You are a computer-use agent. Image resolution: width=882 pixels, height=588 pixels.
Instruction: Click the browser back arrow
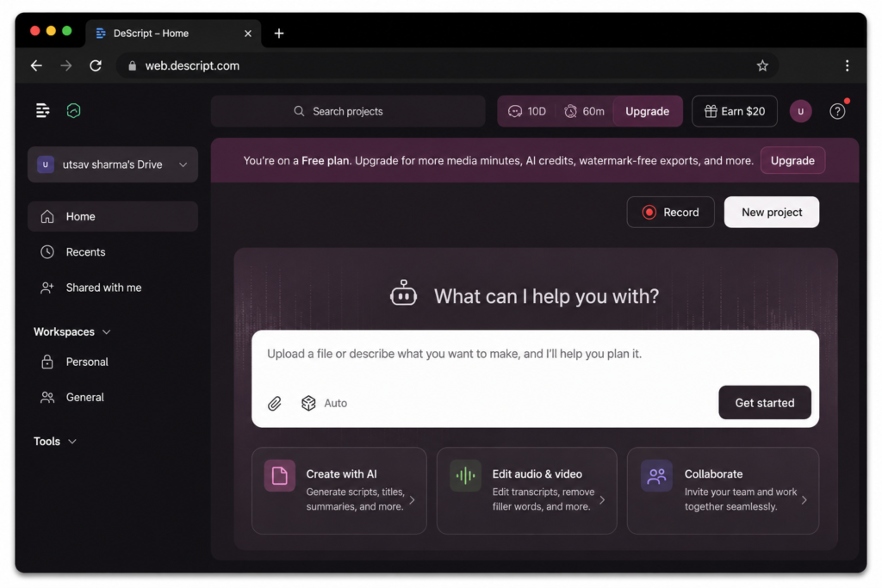(x=36, y=65)
